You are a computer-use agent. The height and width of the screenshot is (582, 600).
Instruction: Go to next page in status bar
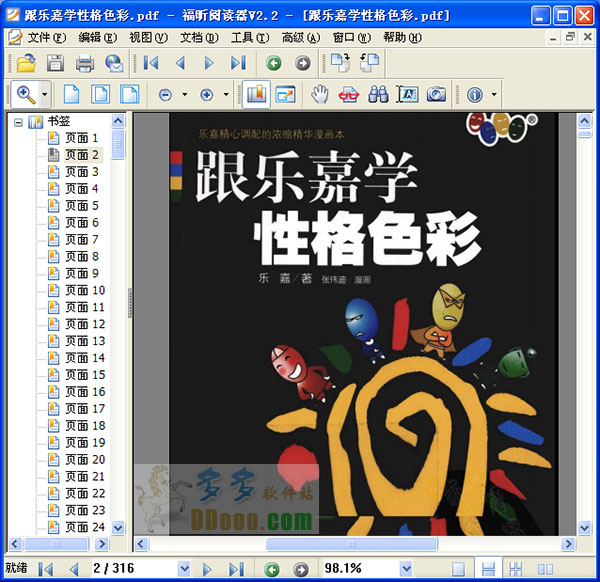click(207, 569)
